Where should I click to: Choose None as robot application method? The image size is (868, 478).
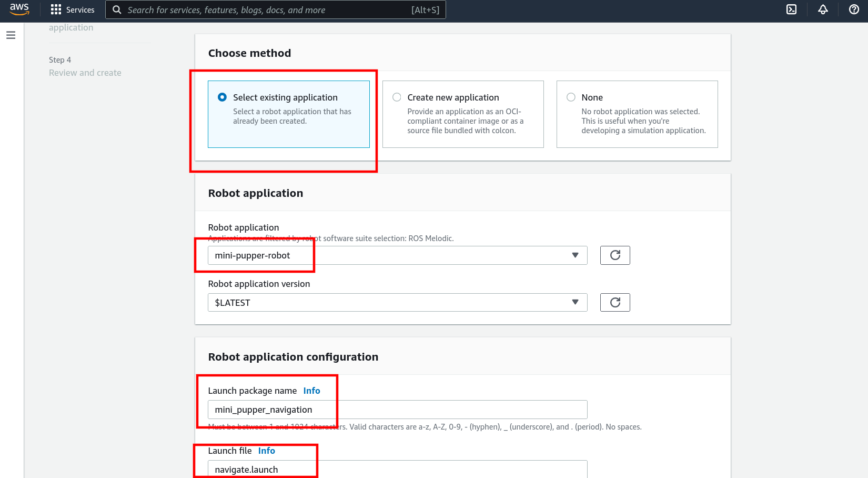637,114
